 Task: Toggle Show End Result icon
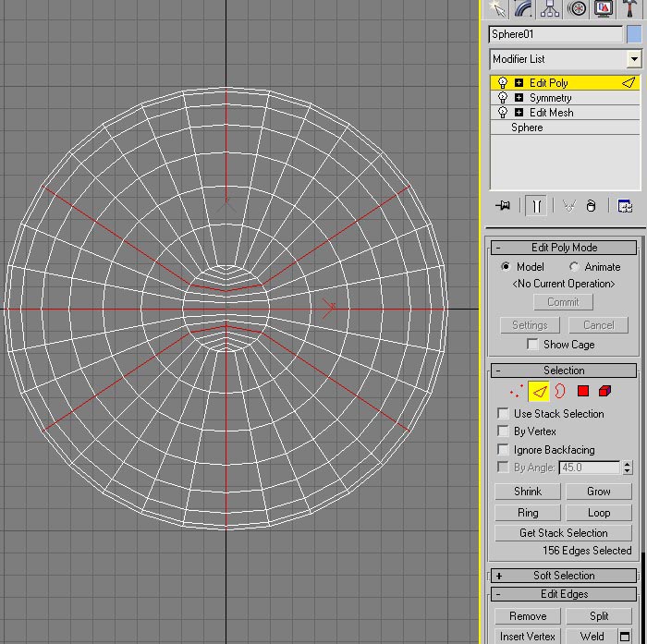pos(536,205)
